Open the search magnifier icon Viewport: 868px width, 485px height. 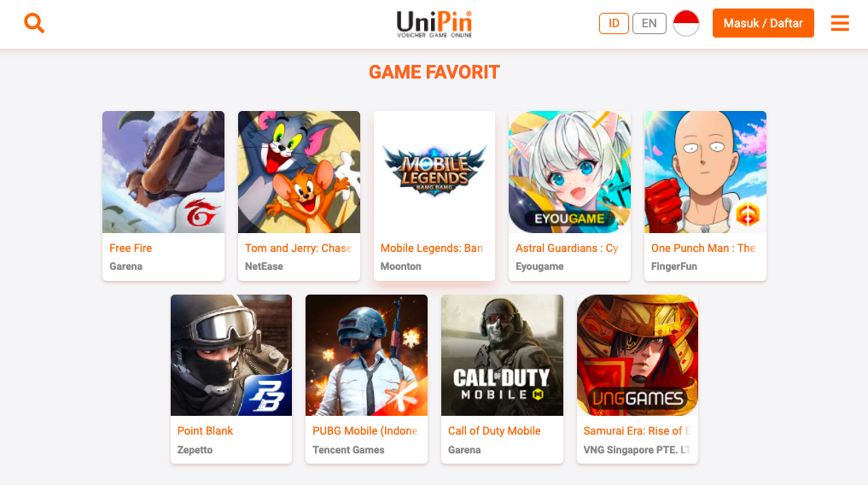(x=34, y=23)
